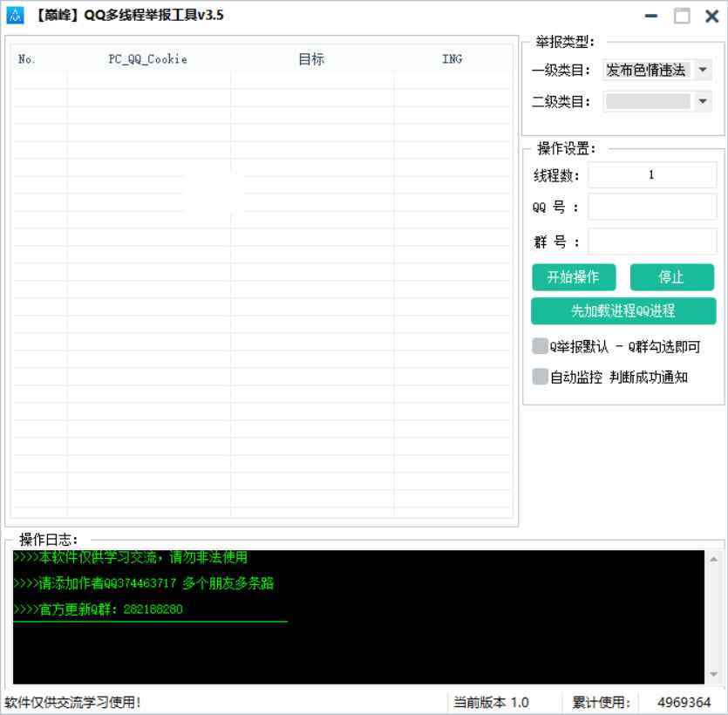Select the PC_QQ_Cookie column header
Screen dimensions: 728x715
(x=146, y=59)
